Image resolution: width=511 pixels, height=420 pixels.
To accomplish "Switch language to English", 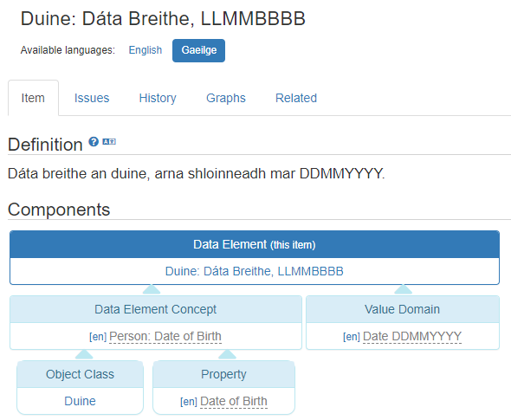I will tap(146, 50).
